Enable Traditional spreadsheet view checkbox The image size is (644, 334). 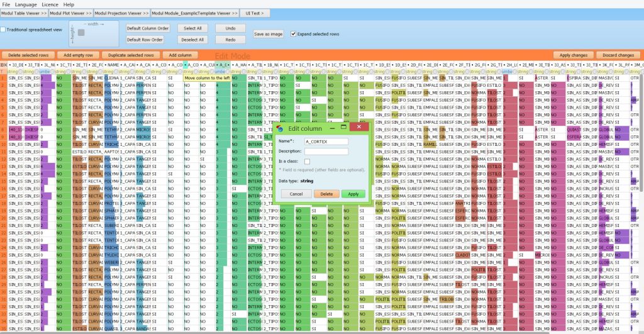[3, 30]
